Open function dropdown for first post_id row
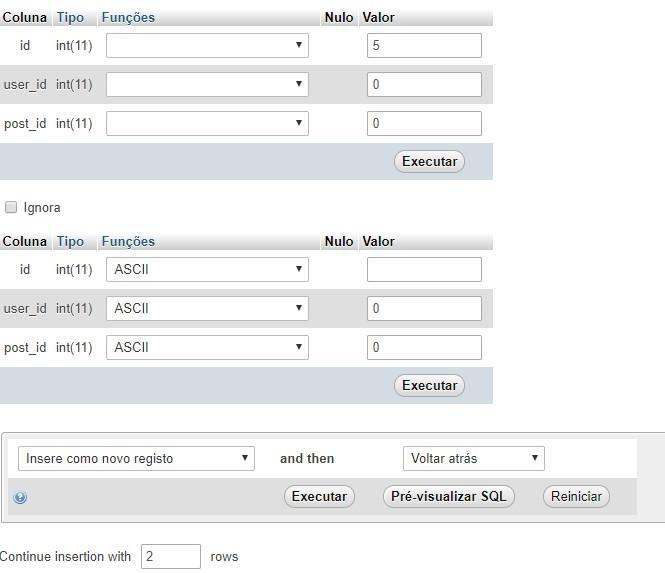Screen dimensions: 665x573 (x=207, y=123)
